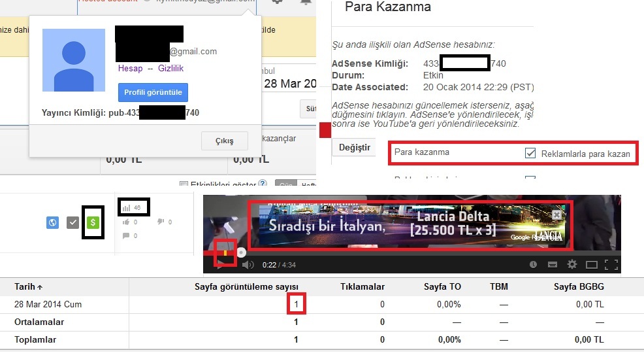Click the Lancia Delta banner advertisement
Screen dimensions: 644x359
[x=411, y=226]
